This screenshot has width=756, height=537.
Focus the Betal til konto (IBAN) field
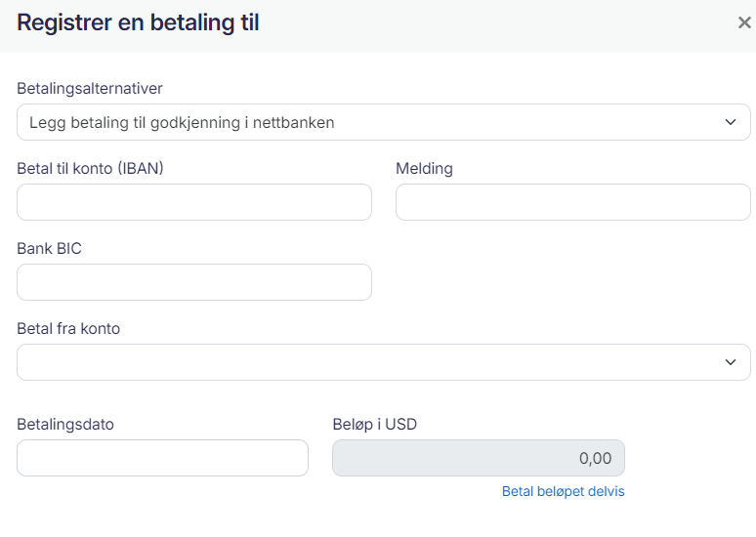(194, 202)
